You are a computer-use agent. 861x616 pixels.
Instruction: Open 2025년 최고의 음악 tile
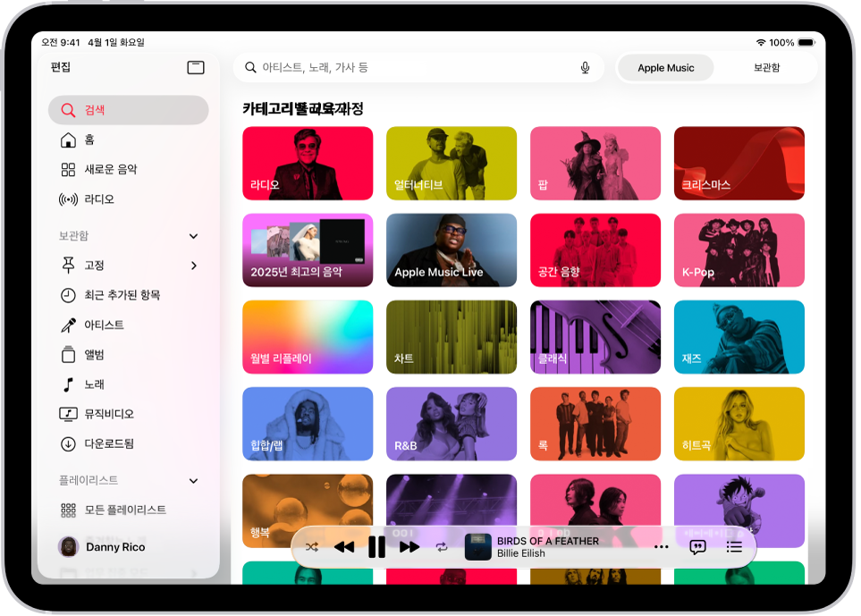pyautogui.click(x=308, y=249)
